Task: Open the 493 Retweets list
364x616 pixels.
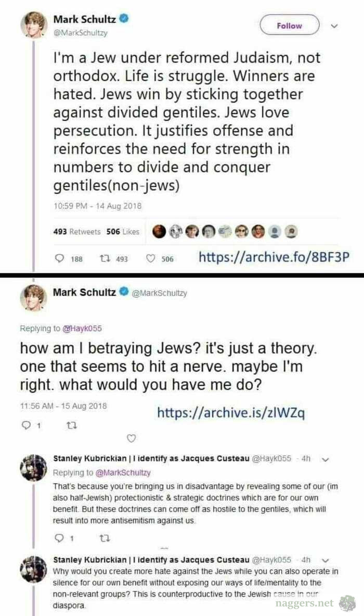Action: (77, 232)
